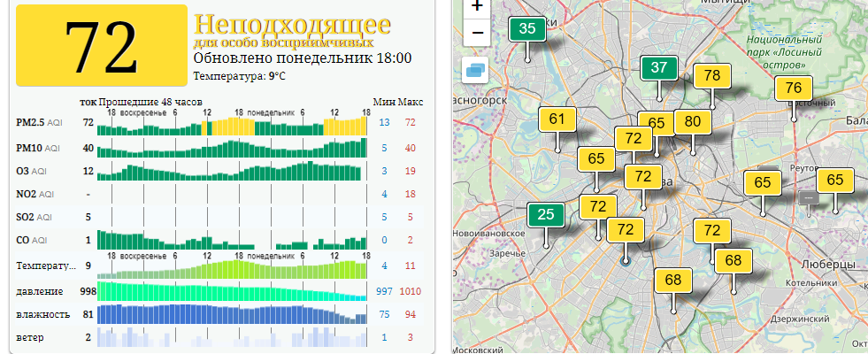
Task: Click NO2 maximum value 18
Action: tap(411, 195)
